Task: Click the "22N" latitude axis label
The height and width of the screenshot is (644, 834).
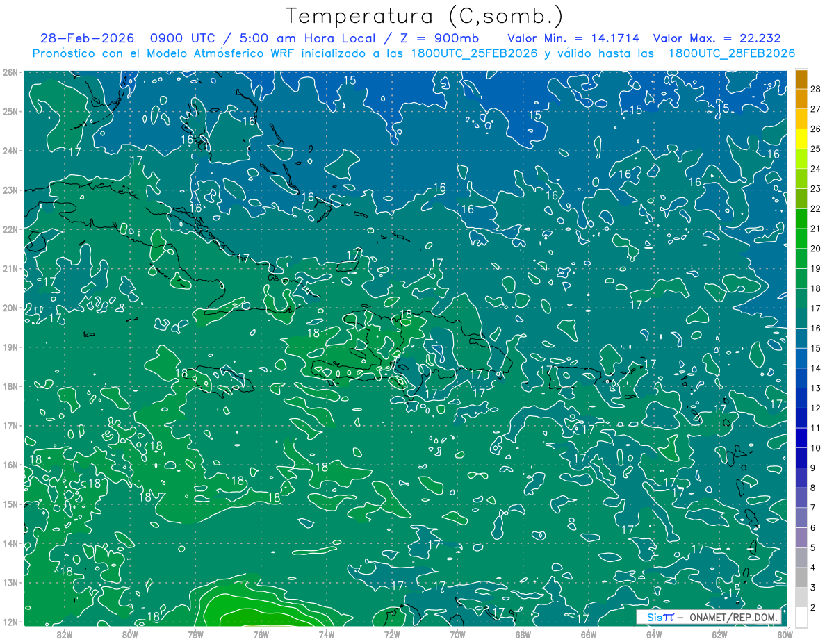Action: point(10,229)
